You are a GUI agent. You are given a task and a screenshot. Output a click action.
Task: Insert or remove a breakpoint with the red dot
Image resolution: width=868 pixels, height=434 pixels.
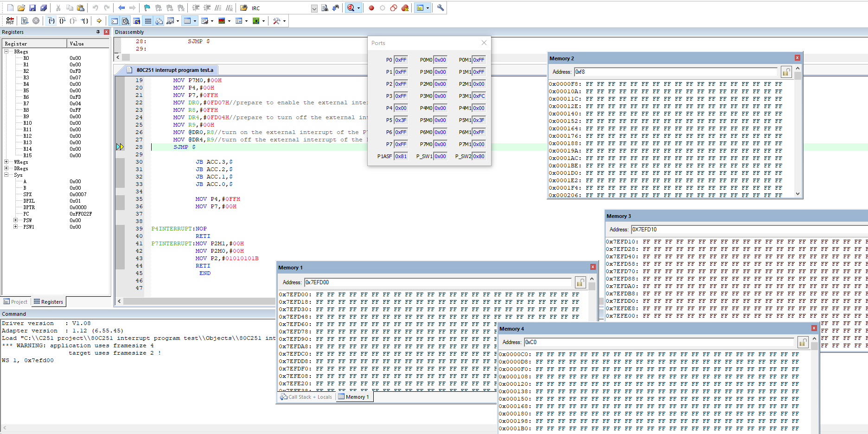tap(371, 8)
